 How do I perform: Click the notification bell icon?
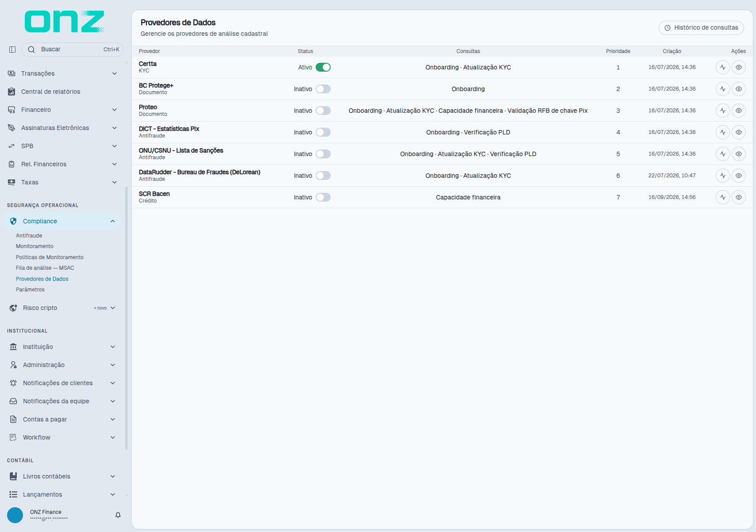[x=118, y=515]
